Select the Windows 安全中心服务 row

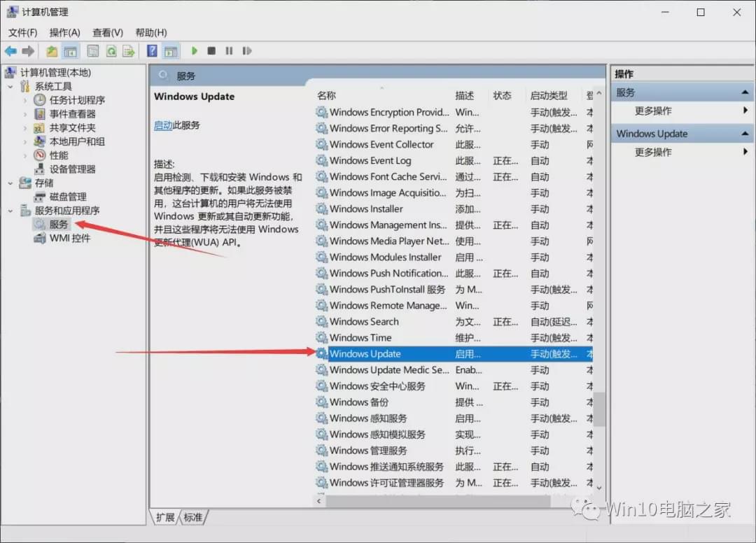pyautogui.click(x=454, y=386)
